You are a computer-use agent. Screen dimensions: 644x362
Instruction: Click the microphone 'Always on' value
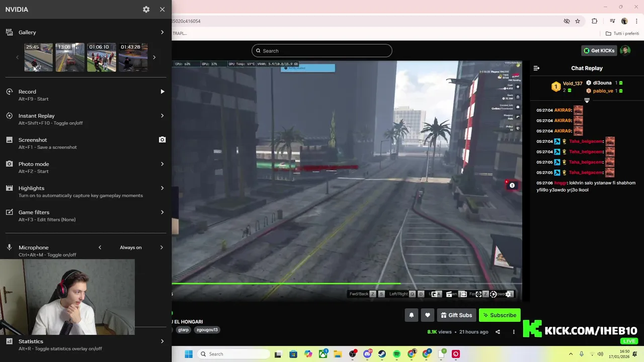131,247
